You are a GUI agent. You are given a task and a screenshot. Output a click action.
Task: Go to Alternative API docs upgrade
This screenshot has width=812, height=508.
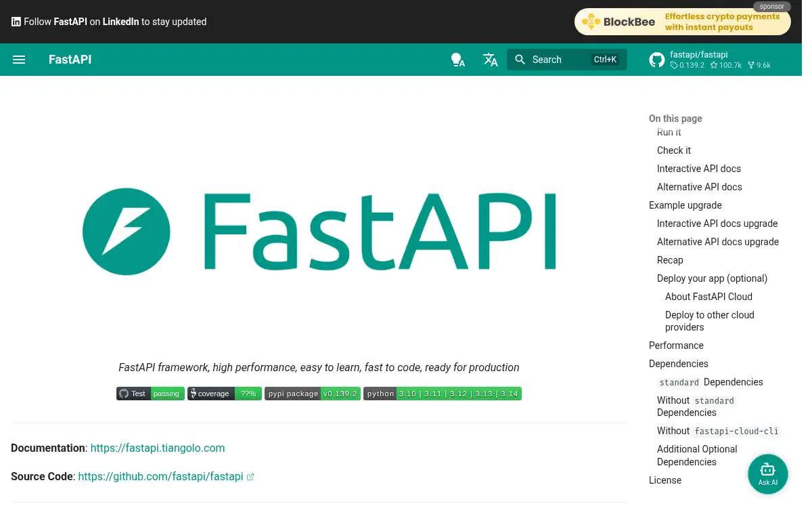point(718,242)
